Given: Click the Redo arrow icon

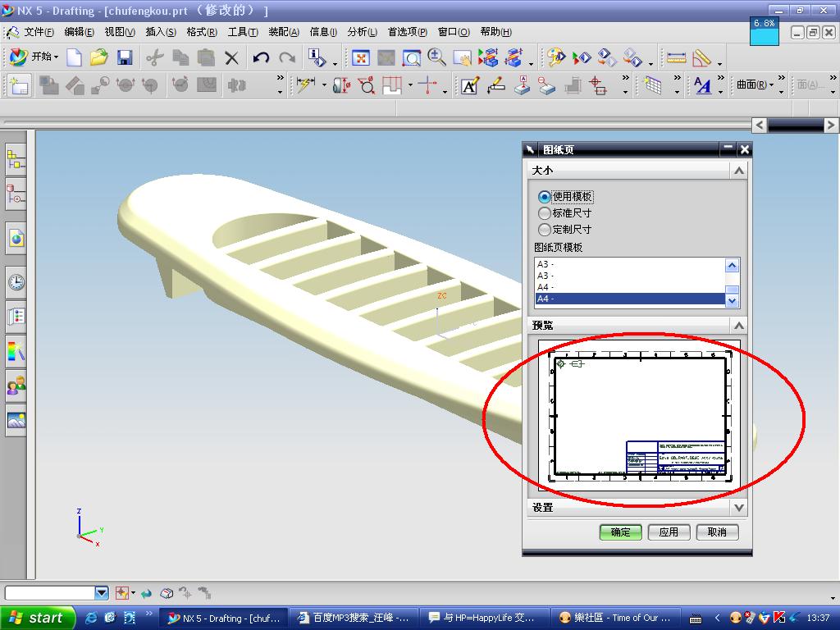Looking at the screenshot, I should coord(287,57).
